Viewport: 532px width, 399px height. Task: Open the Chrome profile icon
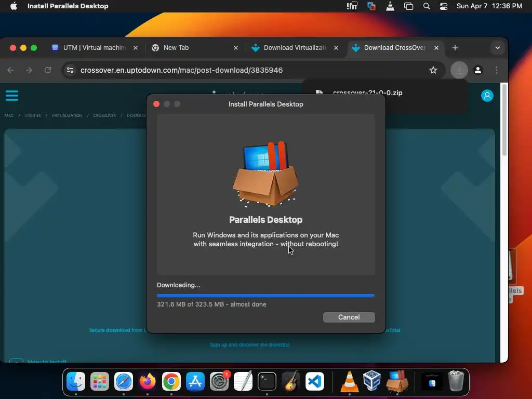(478, 70)
